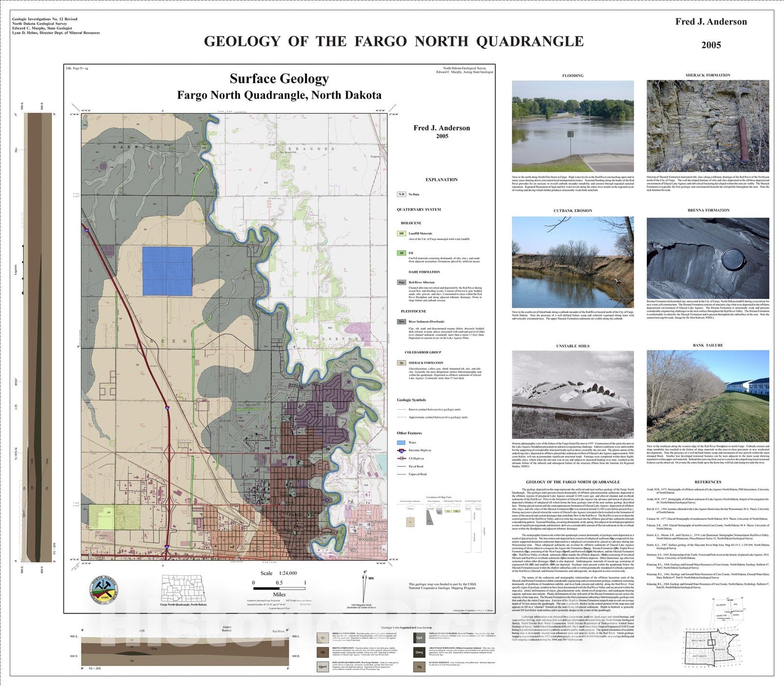Pick the Qph Harwood Member swatch
784x686 pixels.
(x=419, y=638)
